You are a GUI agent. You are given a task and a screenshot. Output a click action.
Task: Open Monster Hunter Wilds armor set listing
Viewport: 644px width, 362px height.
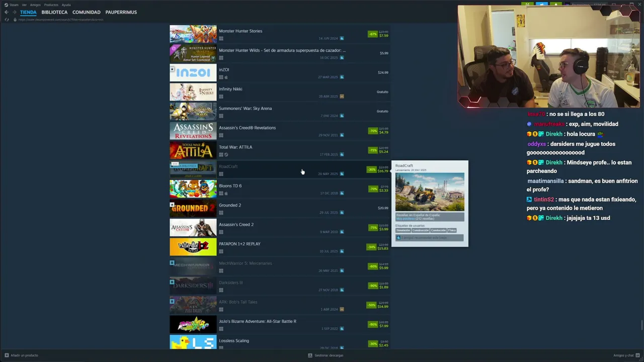coord(280,53)
